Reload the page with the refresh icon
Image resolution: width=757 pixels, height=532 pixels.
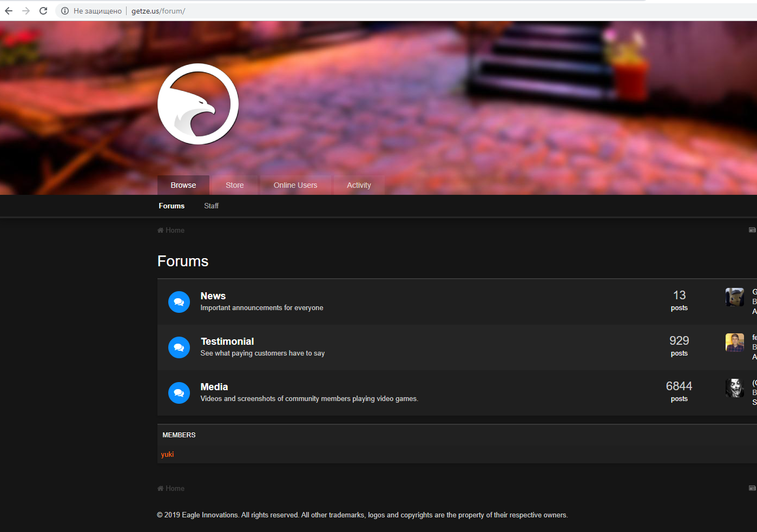click(x=43, y=11)
